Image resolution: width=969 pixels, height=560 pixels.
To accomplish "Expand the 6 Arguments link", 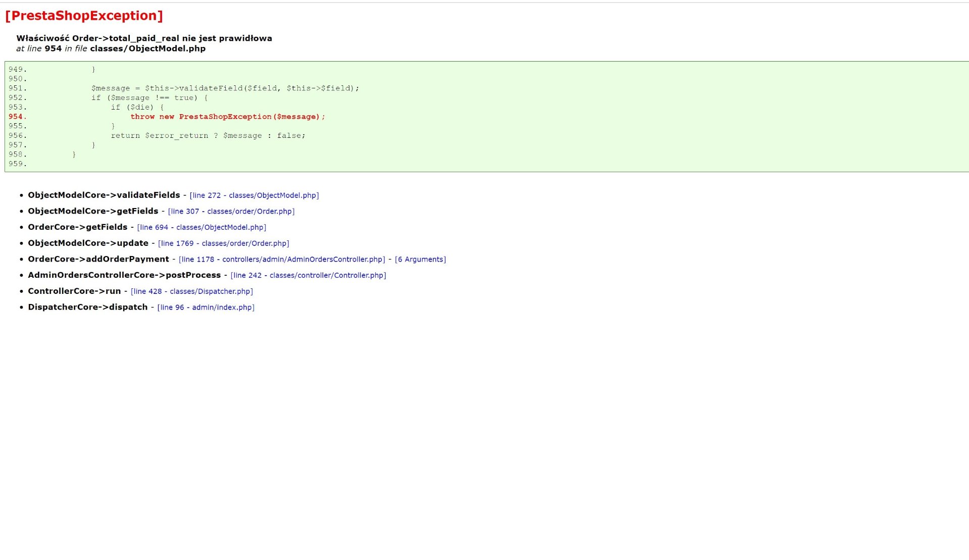I will click(x=420, y=260).
